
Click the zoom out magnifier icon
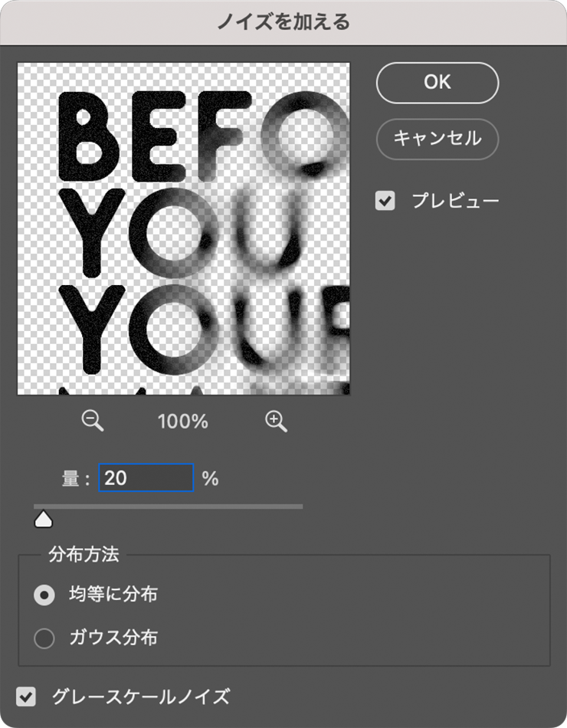point(92,420)
